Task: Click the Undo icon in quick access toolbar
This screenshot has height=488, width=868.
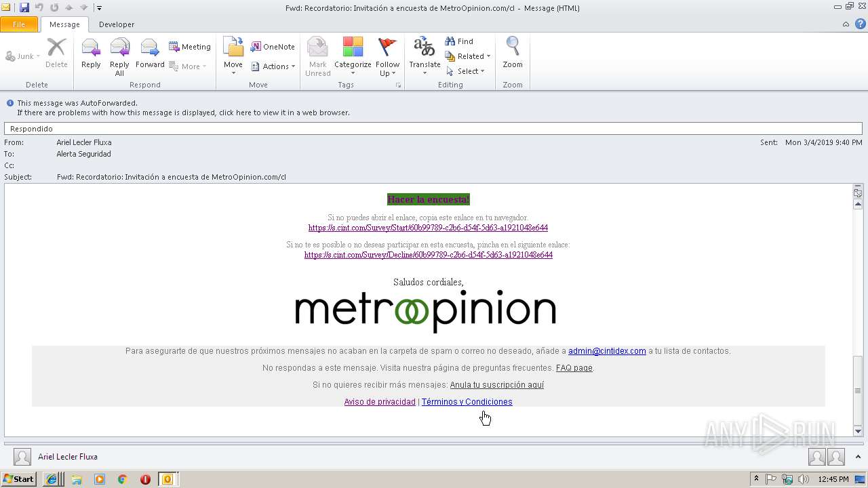Action: tap(39, 7)
